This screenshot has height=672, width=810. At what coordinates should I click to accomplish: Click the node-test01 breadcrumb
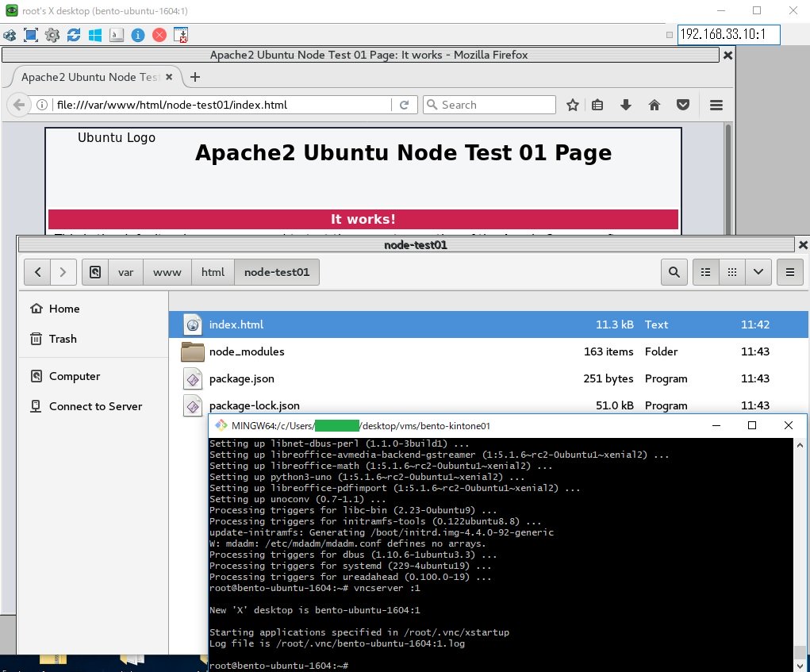[x=277, y=272]
